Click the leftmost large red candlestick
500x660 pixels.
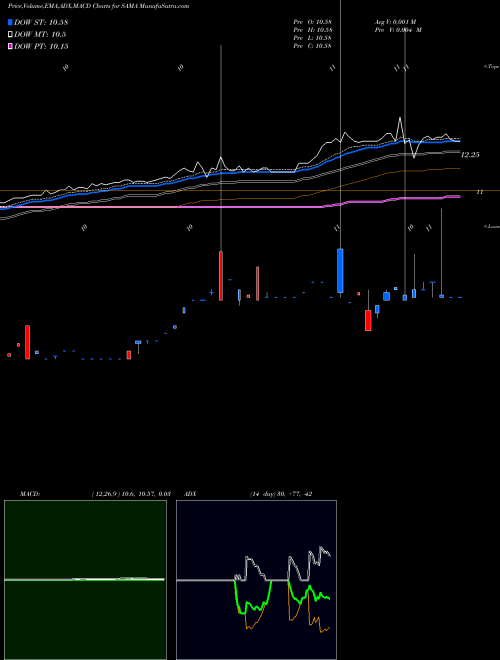tap(27, 342)
